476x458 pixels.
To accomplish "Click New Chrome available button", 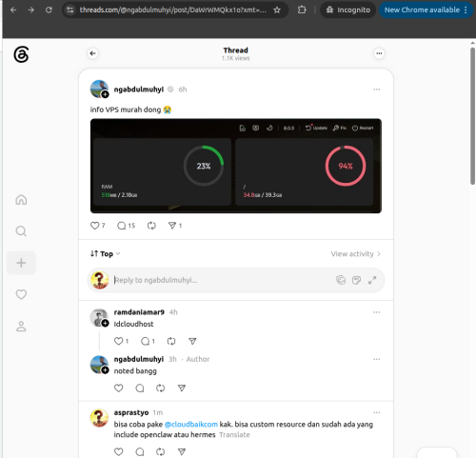I will [426, 10].
